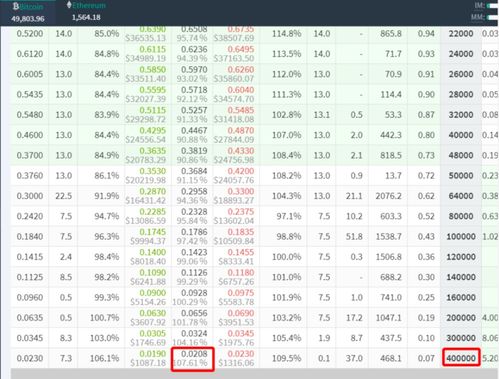Switch to the Bitcoin tab
This screenshot has height=379, width=499.
pos(28,12)
